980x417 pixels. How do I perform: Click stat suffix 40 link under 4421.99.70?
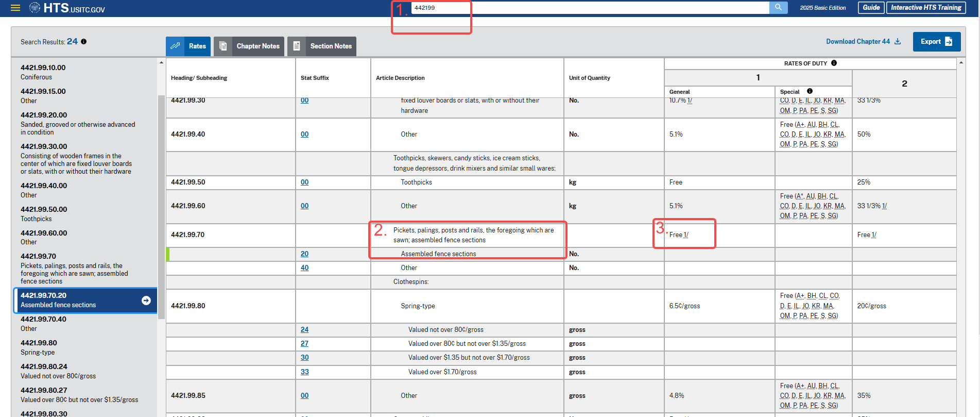click(305, 268)
